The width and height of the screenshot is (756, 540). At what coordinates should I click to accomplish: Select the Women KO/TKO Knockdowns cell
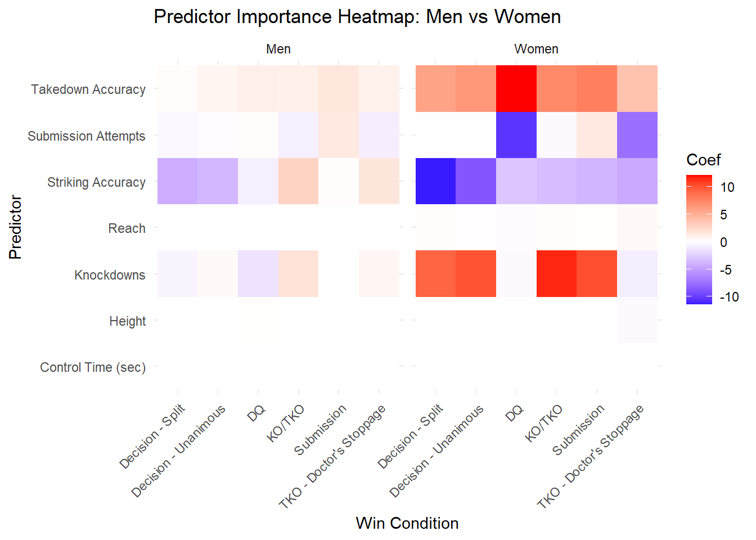(x=556, y=274)
